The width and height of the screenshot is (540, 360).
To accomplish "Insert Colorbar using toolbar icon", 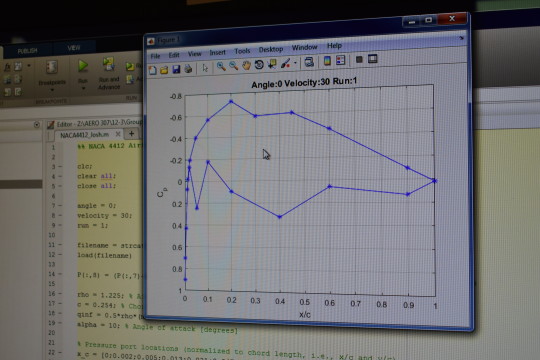I will pos(327,61).
